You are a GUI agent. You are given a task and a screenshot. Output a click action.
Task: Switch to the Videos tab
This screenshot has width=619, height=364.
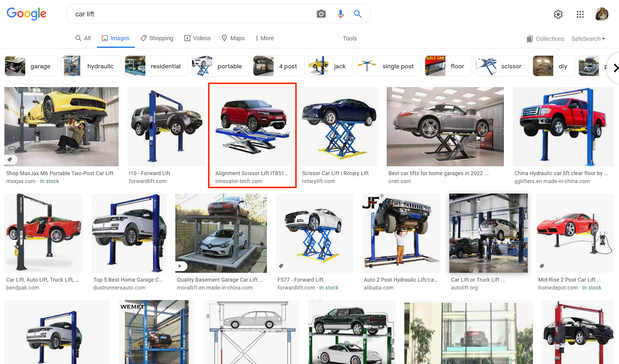click(x=197, y=38)
